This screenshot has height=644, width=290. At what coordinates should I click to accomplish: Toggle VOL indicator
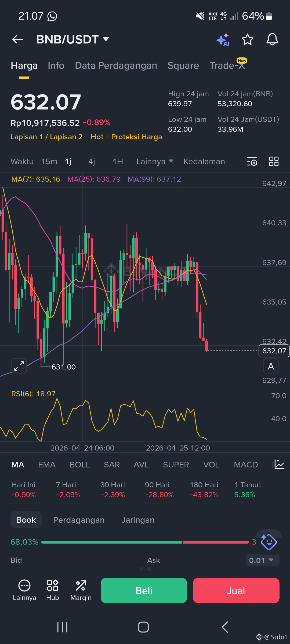coord(211,464)
